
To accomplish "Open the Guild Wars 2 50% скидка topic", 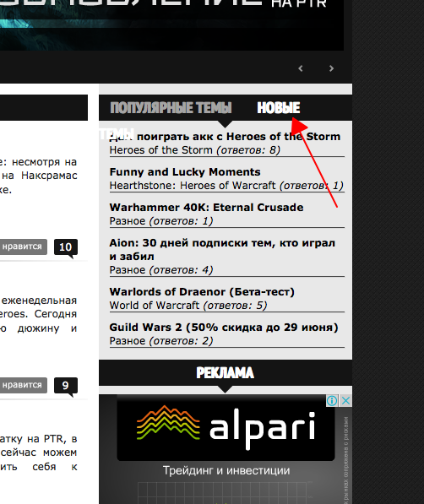I will click(x=224, y=328).
